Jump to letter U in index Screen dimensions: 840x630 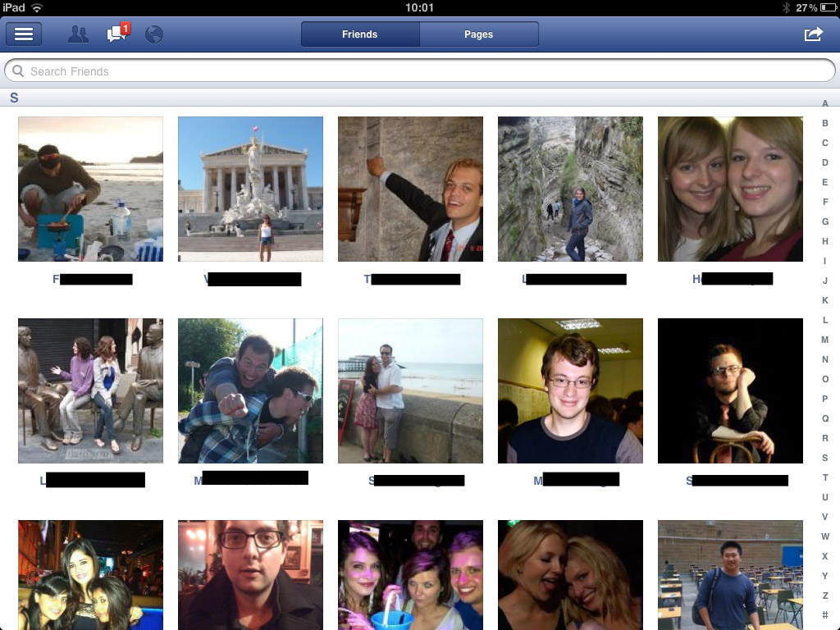[825, 497]
